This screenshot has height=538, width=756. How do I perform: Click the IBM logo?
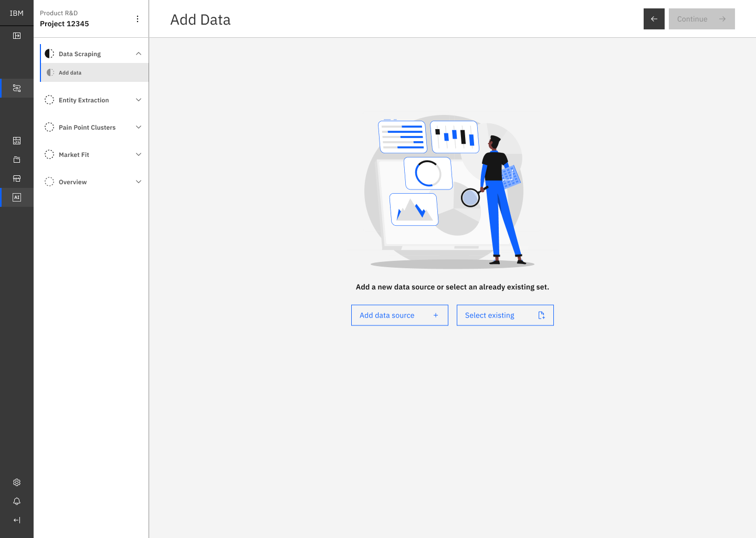tap(16, 13)
